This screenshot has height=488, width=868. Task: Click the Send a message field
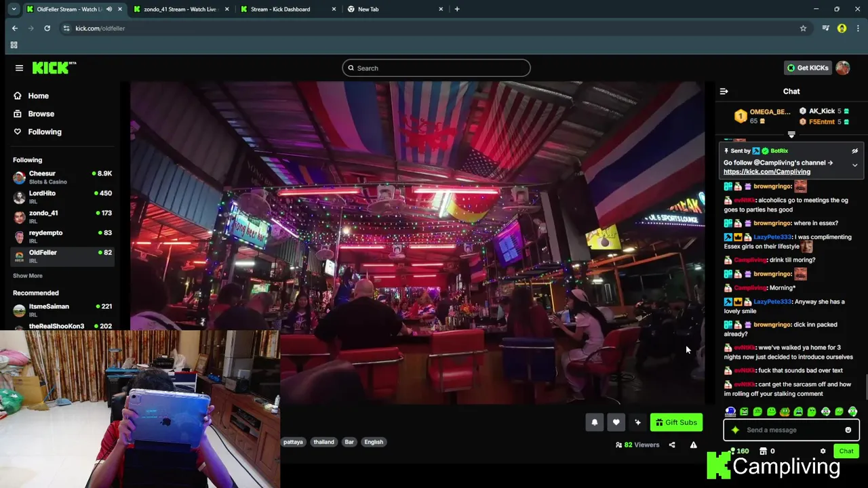tap(791, 430)
